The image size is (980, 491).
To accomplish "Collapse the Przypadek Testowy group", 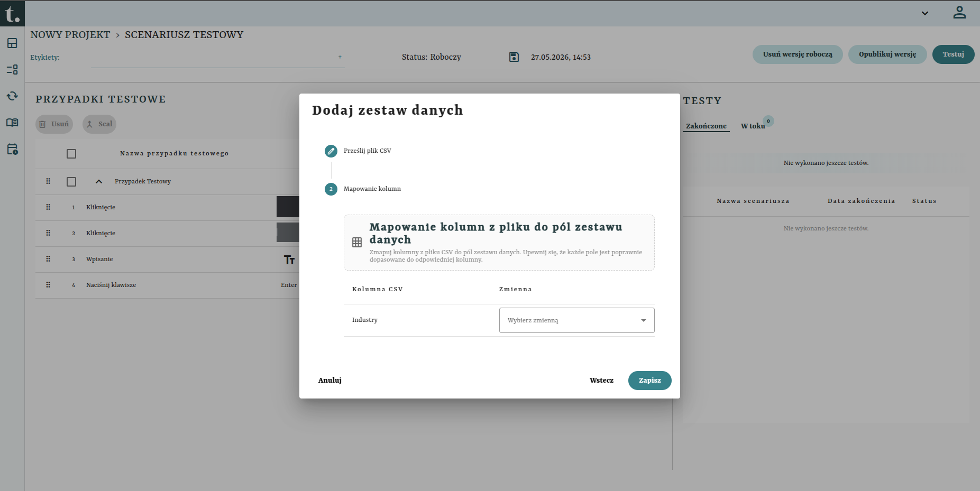I will tap(98, 182).
